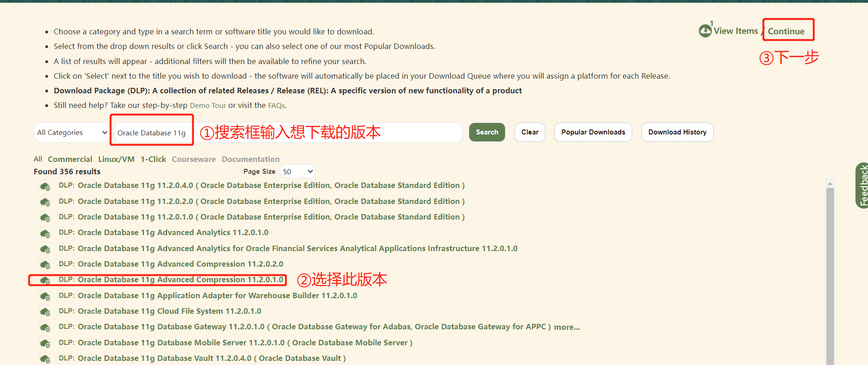
Task: Click download icon for Advanced Analytics for Financial Services
Action: pyautogui.click(x=45, y=249)
